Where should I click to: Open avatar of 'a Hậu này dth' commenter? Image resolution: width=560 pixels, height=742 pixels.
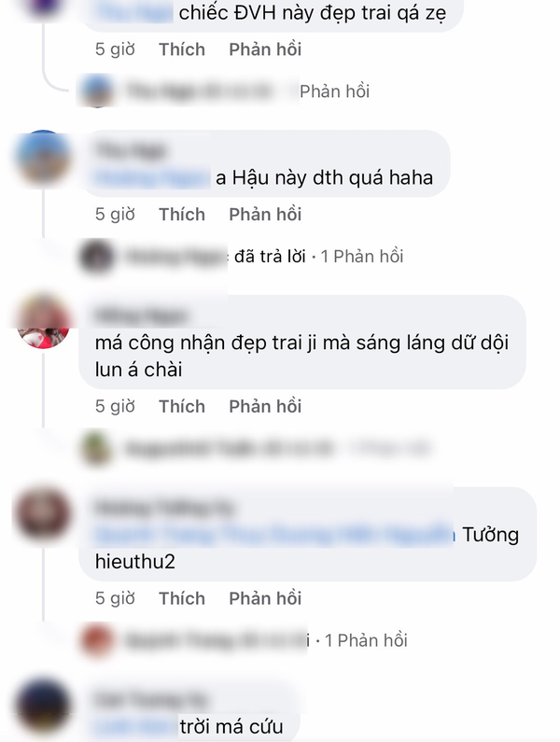tap(43, 158)
